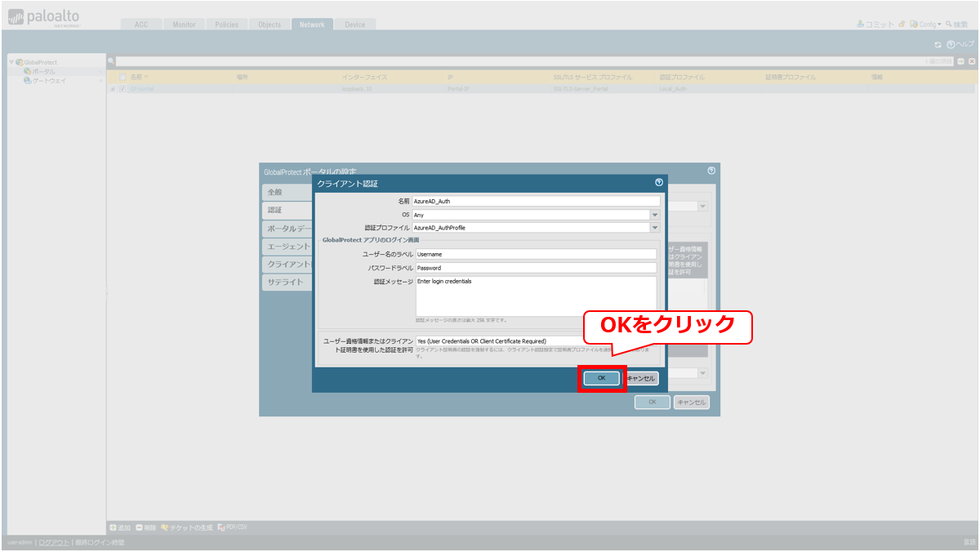
Task: Click the ユーザー名のラベル field
Action: (x=536, y=254)
